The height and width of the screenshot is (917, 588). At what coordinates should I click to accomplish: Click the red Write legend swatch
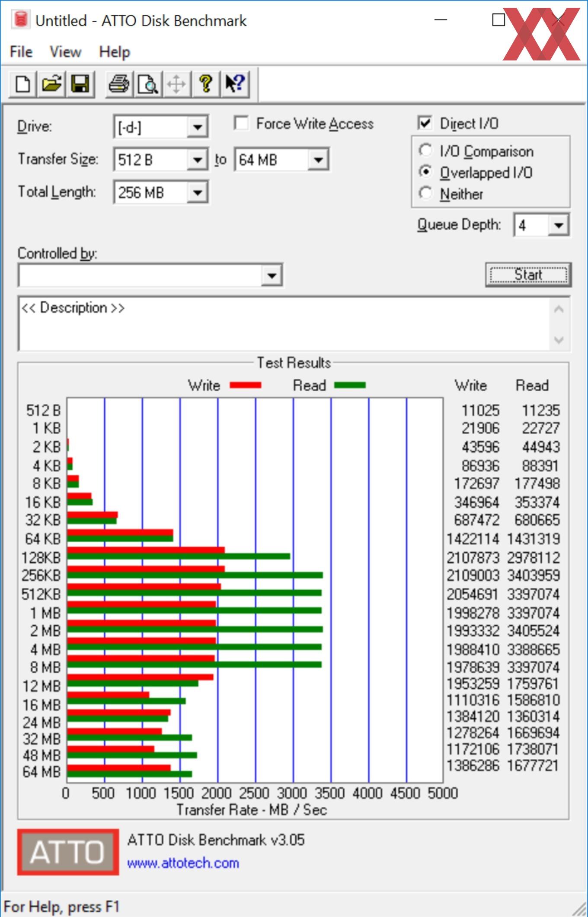pyautogui.click(x=246, y=385)
